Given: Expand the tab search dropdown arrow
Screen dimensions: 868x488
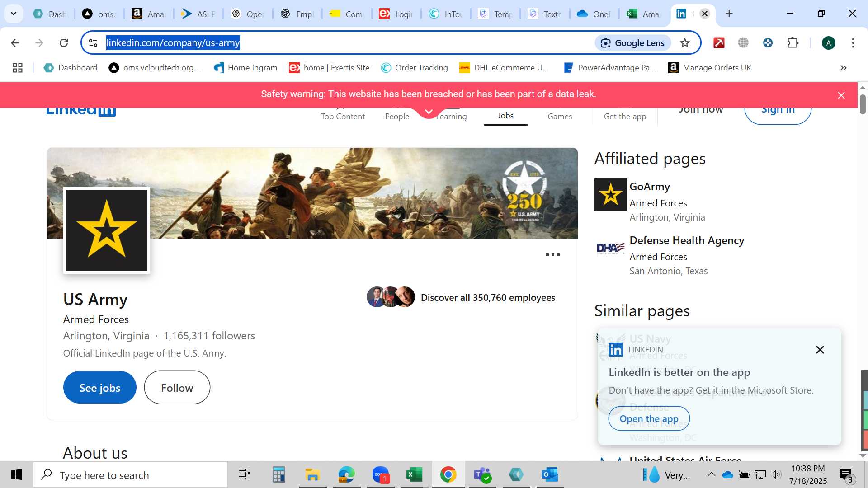Looking at the screenshot, I should tap(14, 14).
